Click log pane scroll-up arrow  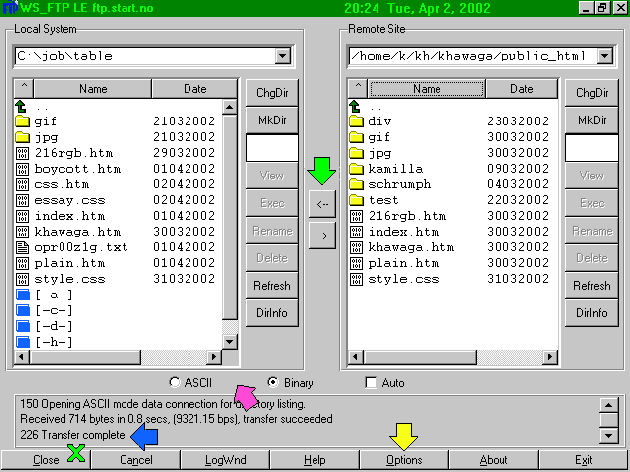[608, 405]
